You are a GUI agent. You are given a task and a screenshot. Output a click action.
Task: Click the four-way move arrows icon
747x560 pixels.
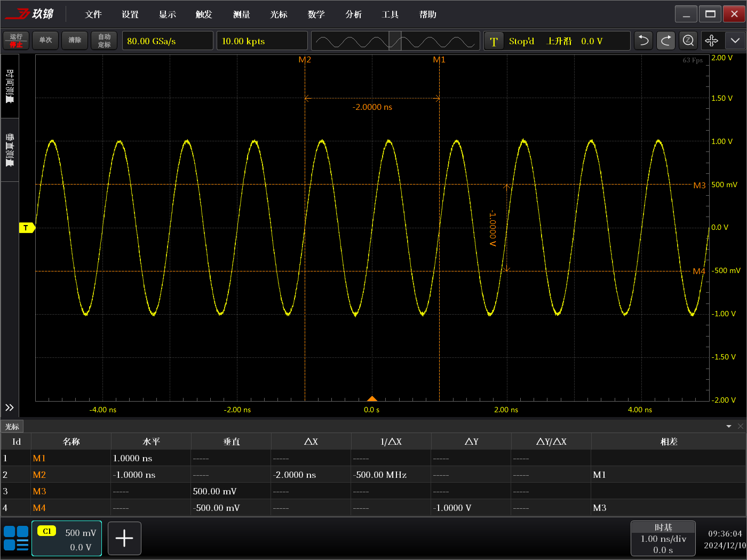[712, 41]
